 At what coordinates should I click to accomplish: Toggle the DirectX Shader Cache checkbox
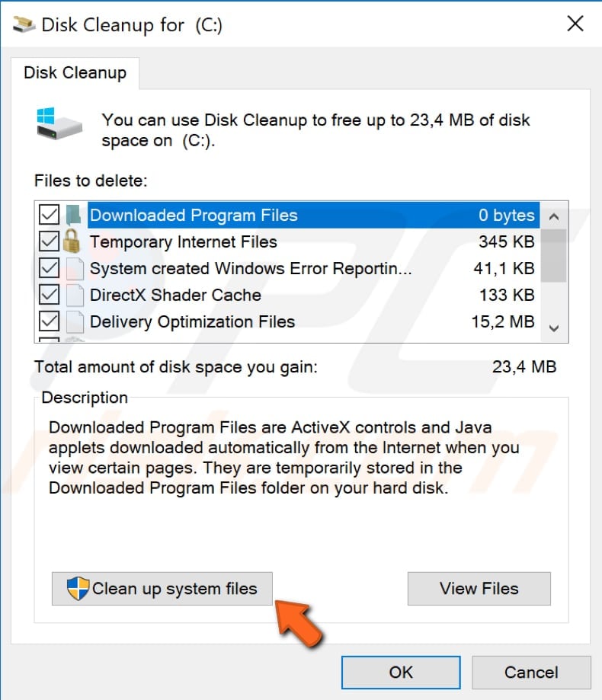tap(47, 295)
